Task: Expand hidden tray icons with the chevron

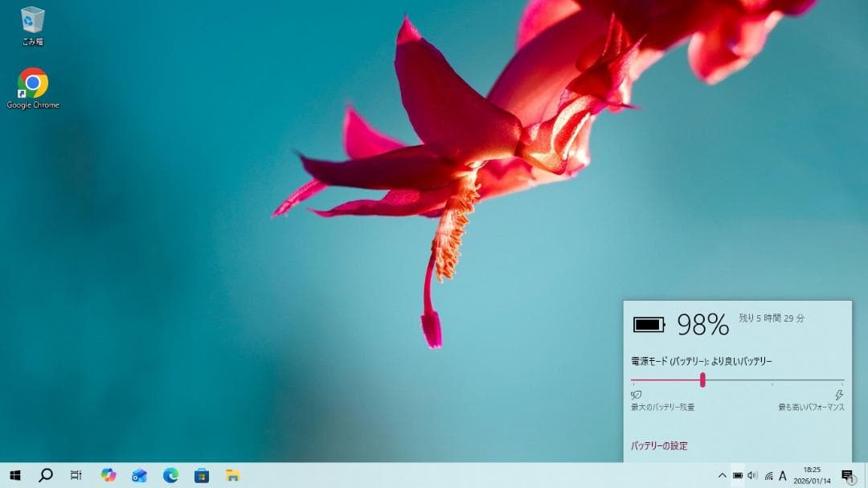Action: (723, 476)
